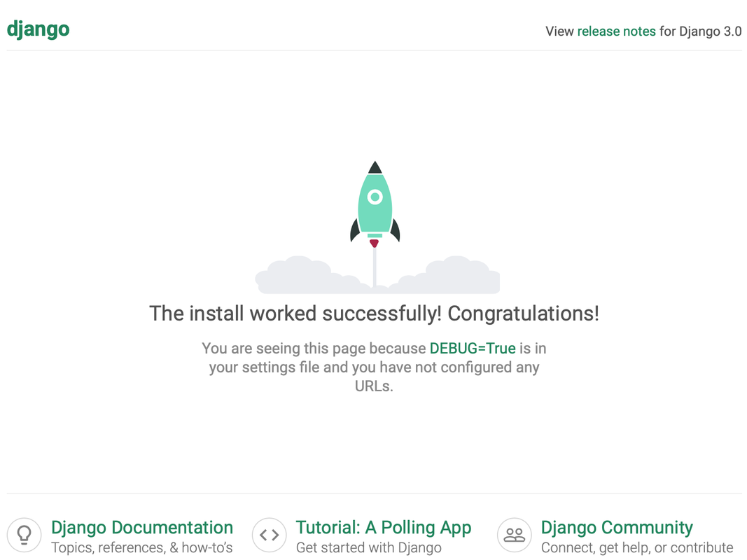Click 'The install worked successfully! Congratulations!' heading
Image resolution: width=747 pixels, height=560 pixels.
[x=374, y=314]
